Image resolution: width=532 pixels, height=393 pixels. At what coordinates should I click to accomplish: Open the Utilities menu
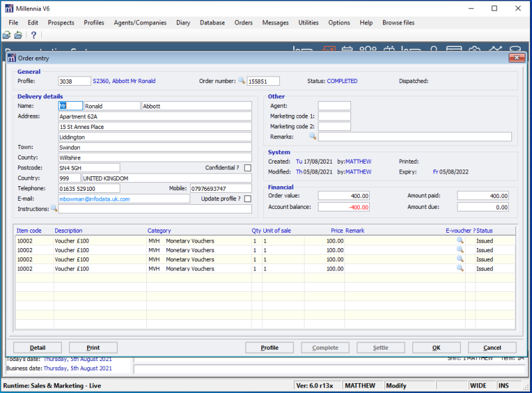(309, 23)
